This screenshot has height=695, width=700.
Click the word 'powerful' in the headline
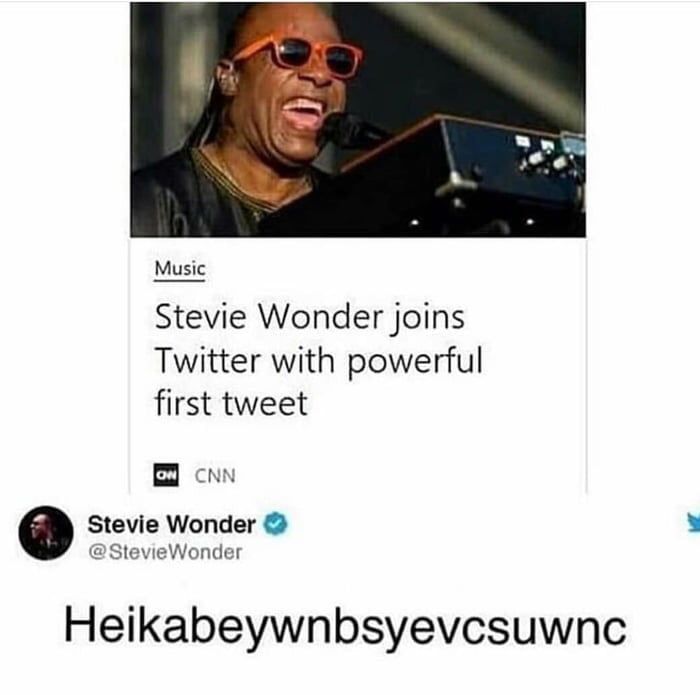point(415,362)
